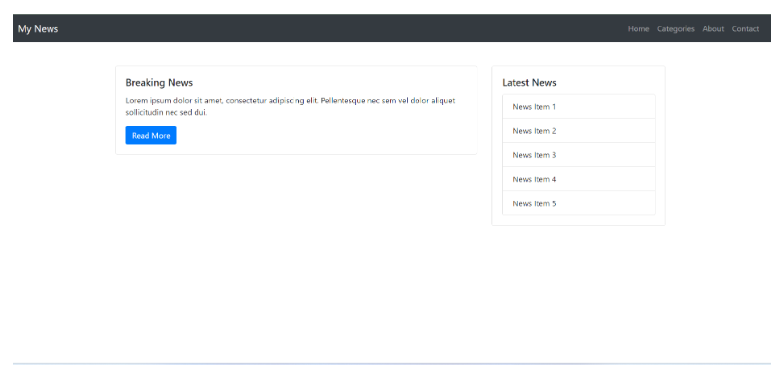The height and width of the screenshot is (376, 784).
Task: Select News Item 2 from the list
Action: [578, 130]
